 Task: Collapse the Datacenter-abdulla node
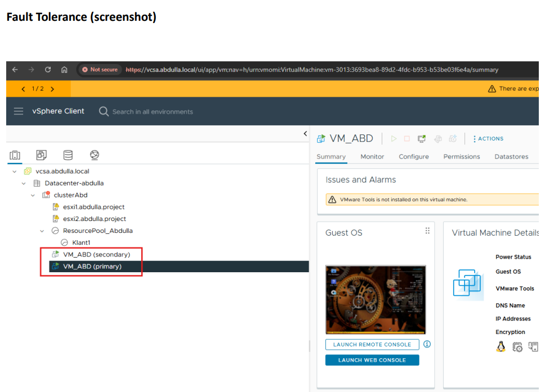[x=23, y=183]
